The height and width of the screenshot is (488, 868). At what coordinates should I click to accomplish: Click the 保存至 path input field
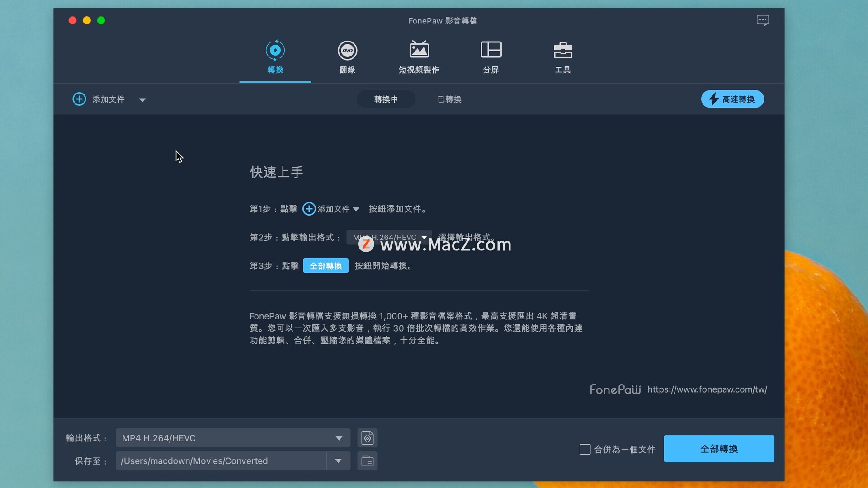[221, 461]
